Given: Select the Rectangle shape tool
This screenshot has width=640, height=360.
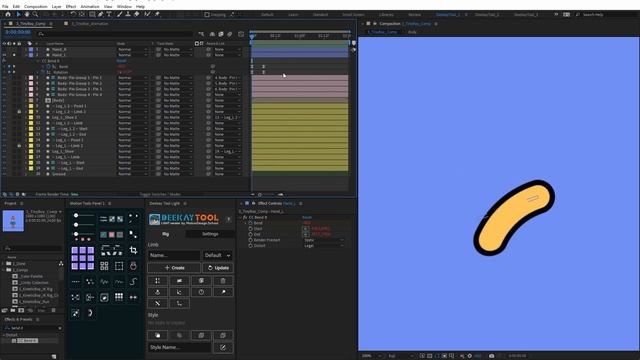Looking at the screenshot, I should 92,14.
